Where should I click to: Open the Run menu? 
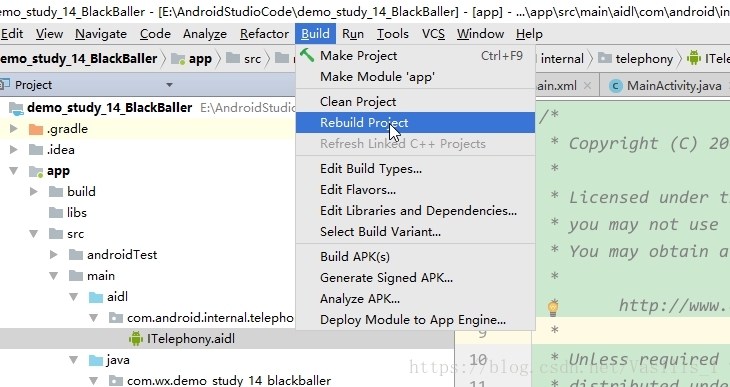click(353, 34)
